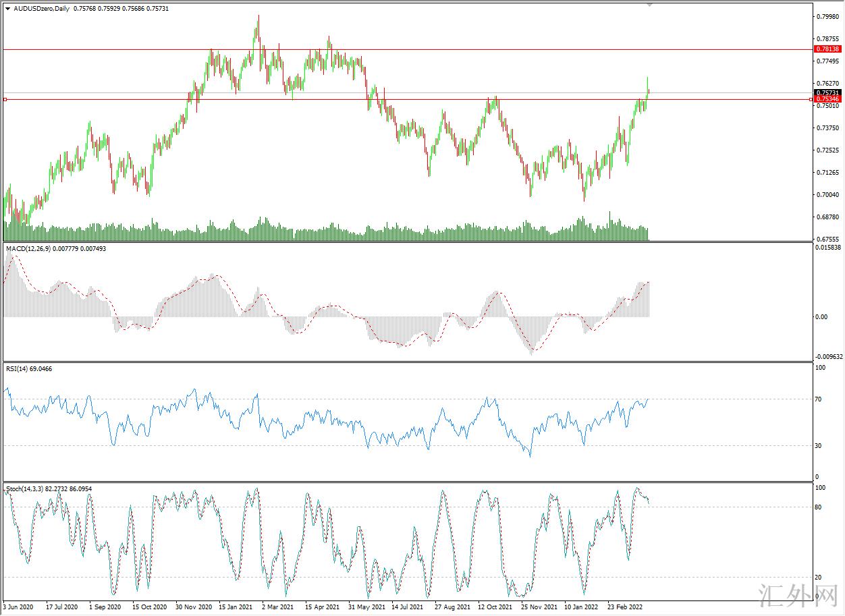Click the 70 level on RSI scale
Viewport: 845px width, 616px height.
819,399
